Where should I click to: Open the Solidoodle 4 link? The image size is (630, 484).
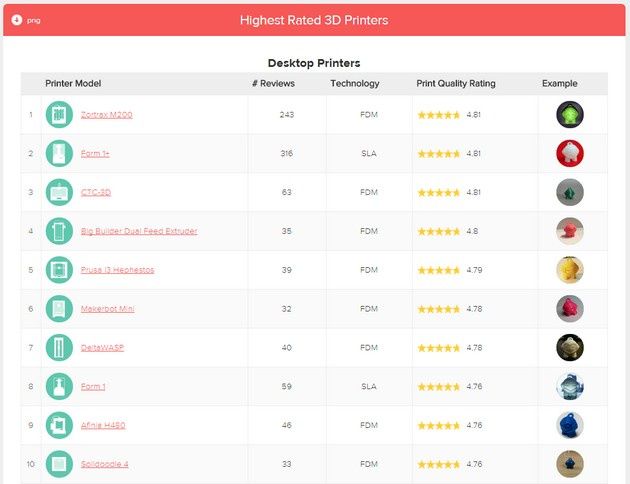(x=104, y=464)
